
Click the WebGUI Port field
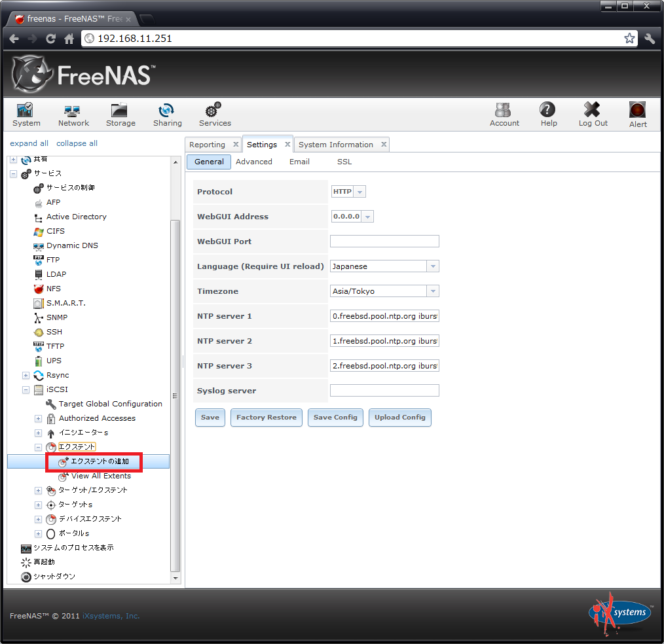pos(384,241)
